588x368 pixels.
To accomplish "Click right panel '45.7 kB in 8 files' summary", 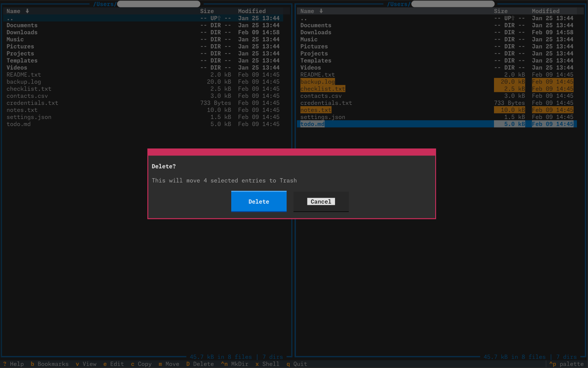I will (x=514, y=357).
